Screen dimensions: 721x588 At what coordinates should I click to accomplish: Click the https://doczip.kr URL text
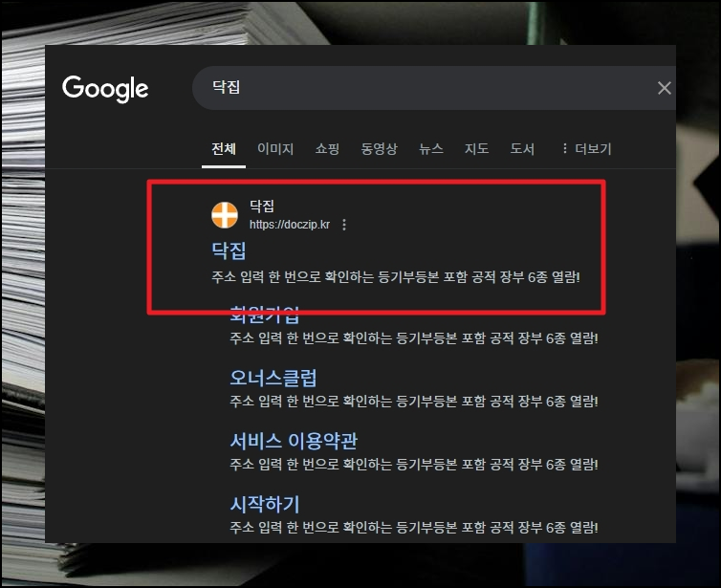click(289, 225)
